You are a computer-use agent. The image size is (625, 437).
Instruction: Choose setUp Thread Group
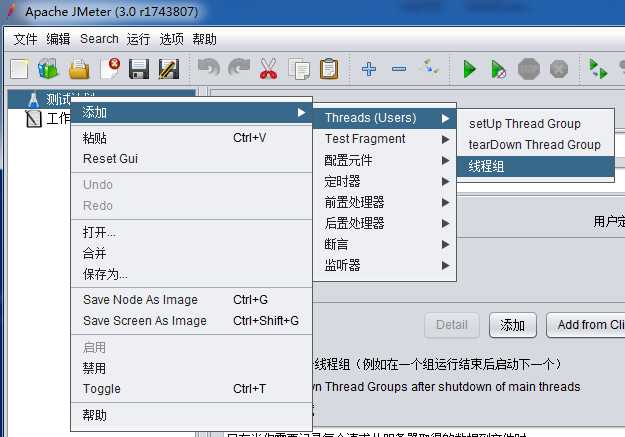tap(535, 124)
